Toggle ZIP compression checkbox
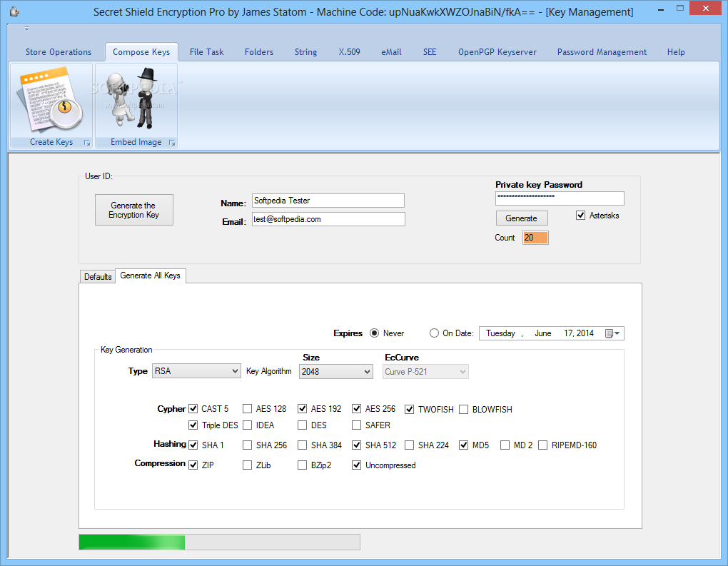Viewport: 728px width, 566px height. [x=193, y=465]
